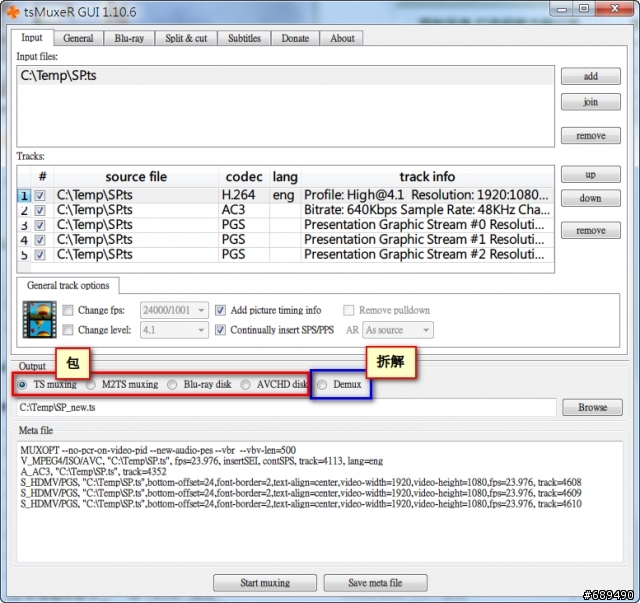Open the About tab
This screenshot has height=603, width=640.
click(x=342, y=38)
